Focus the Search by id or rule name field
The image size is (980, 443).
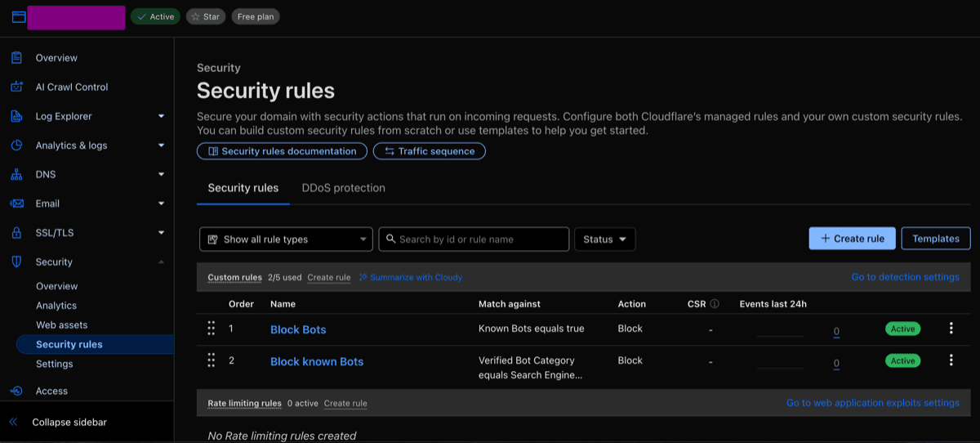(474, 239)
